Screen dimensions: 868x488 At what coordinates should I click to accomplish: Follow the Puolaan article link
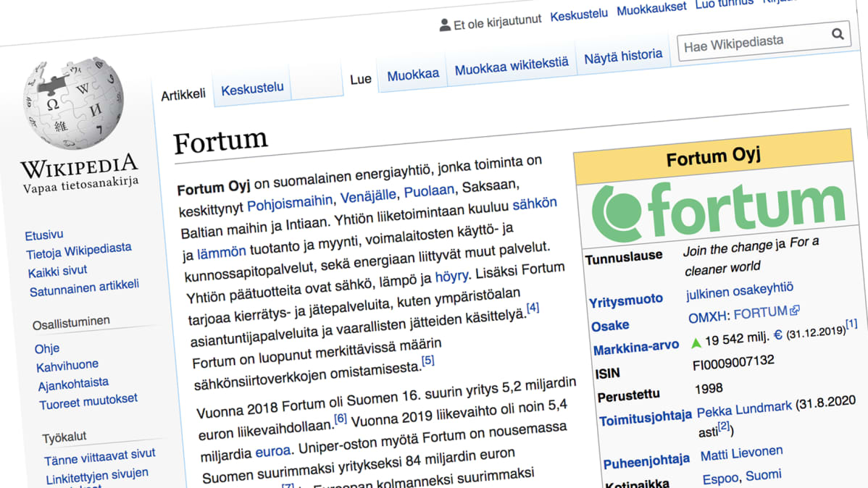[x=429, y=191]
